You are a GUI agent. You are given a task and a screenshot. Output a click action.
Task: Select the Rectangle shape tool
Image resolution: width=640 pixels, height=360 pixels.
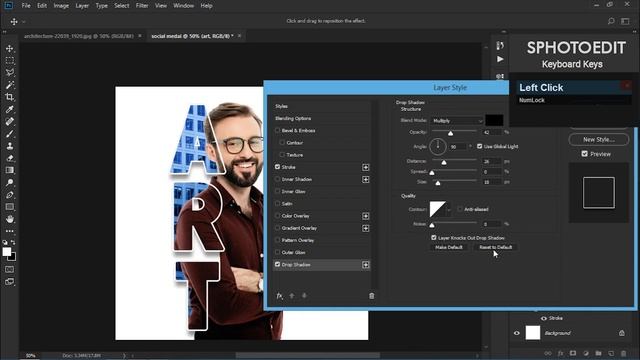click(9, 207)
